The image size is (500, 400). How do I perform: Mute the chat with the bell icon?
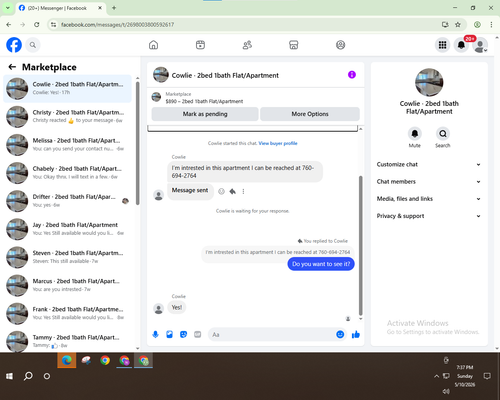(415, 134)
